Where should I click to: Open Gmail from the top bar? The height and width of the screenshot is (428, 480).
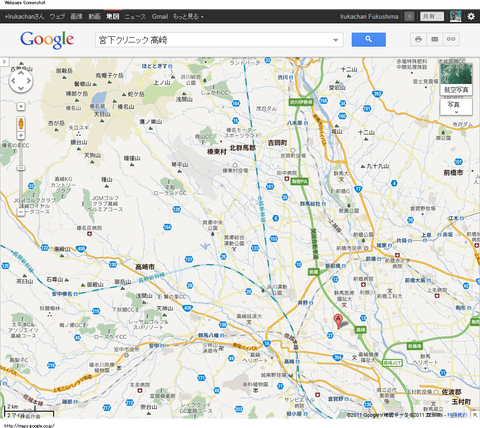[160, 16]
